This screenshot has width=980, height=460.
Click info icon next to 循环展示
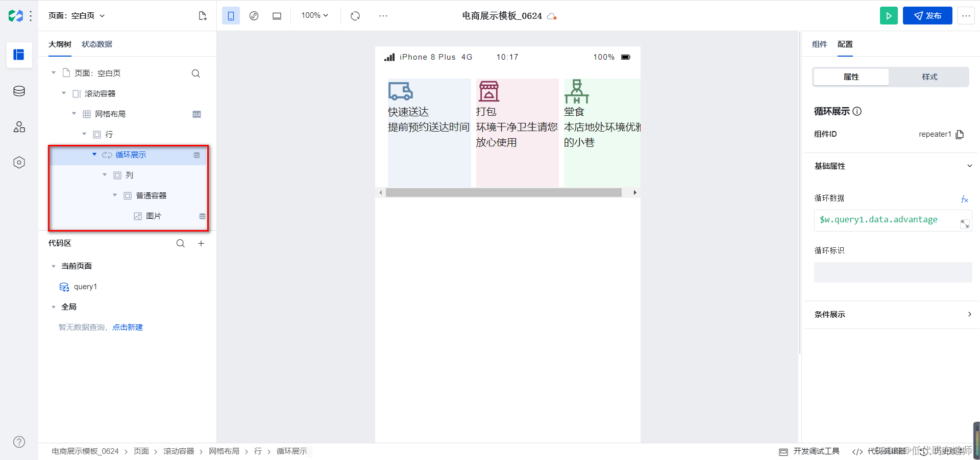point(857,111)
